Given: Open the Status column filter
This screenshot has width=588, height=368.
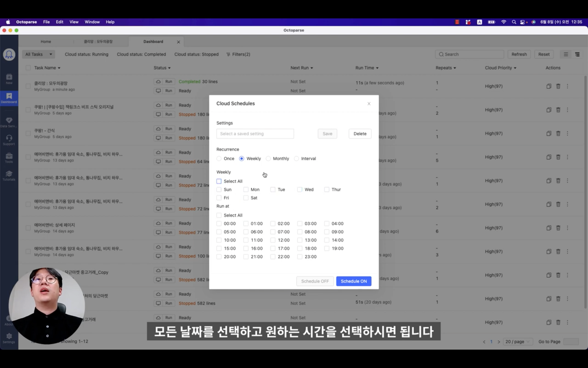Looking at the screenshot, I should (162, 68).
